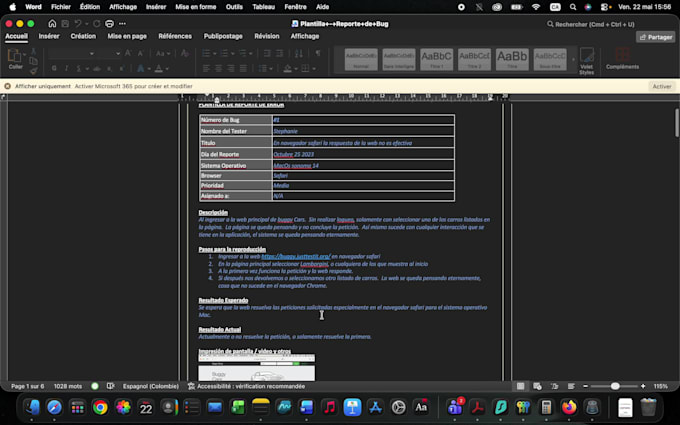The image size is (680, 425).
Task: Click the Print icon in title bar
Action: pyautogui.click(x=109, y=24)
